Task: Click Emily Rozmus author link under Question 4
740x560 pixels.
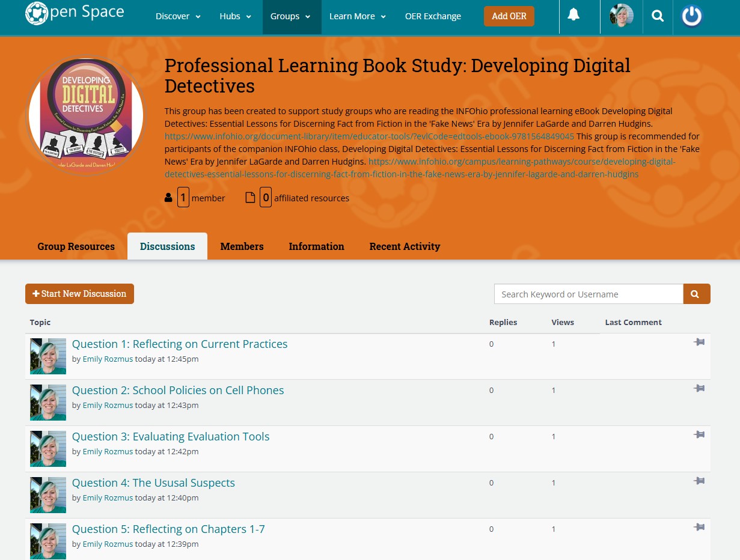Action: click(108, 498)
